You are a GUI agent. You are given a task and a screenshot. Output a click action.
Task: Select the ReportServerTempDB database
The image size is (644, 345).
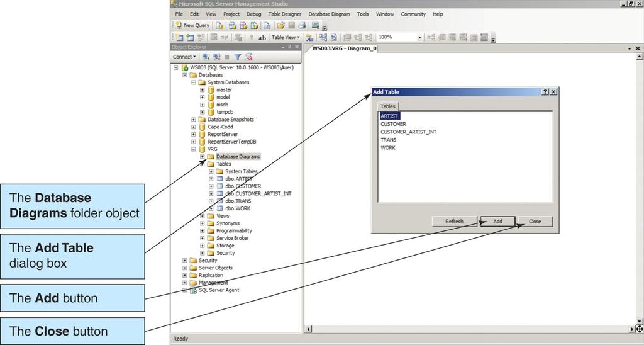231,142
